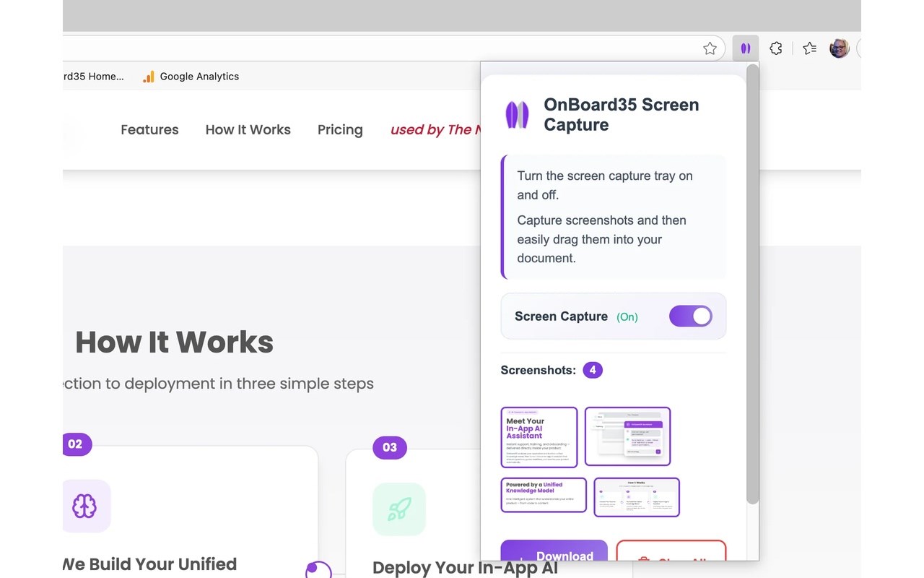924x578 pixels.
Task: Select the 'How It Works' screenshot thumbnail
Action: [x=637, y=497]
